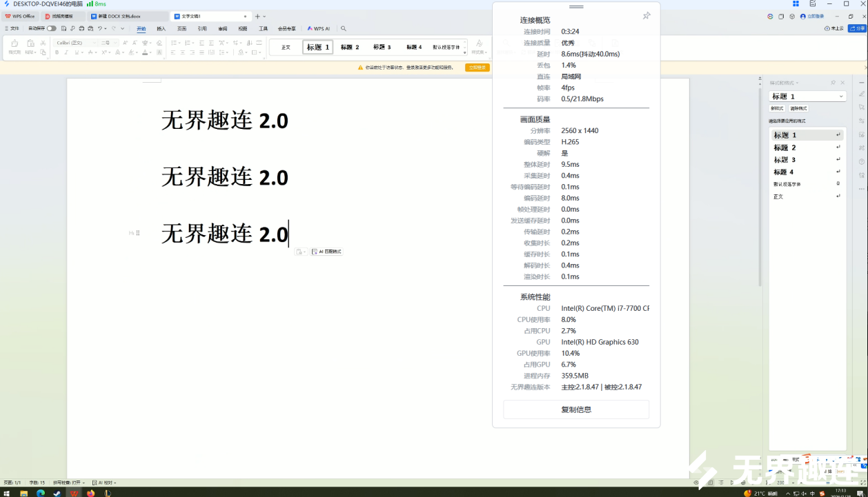This screenshot has height=497, width=868.
Task: Click the Redo arrow icon
Action: coord(113,28)
